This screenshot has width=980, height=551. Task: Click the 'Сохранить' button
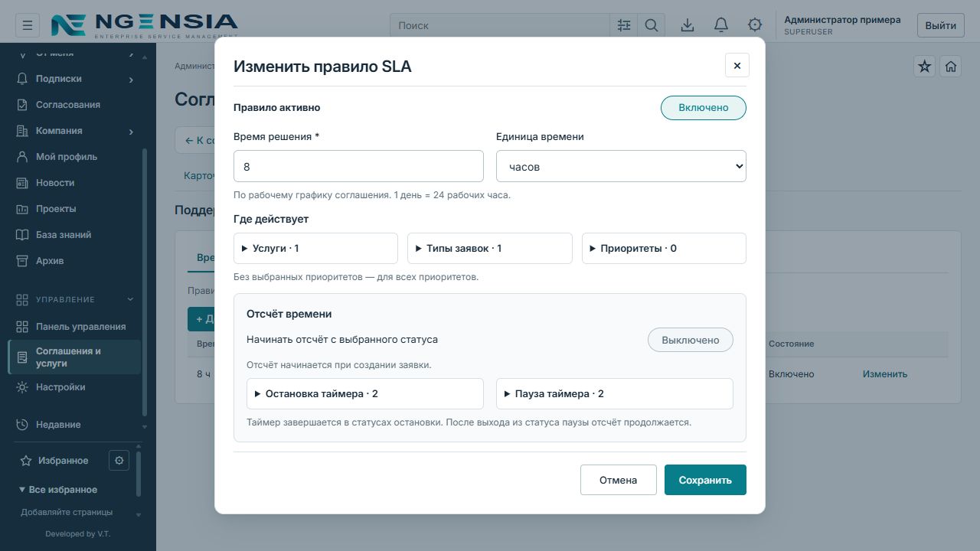click(x=705, y=480)
